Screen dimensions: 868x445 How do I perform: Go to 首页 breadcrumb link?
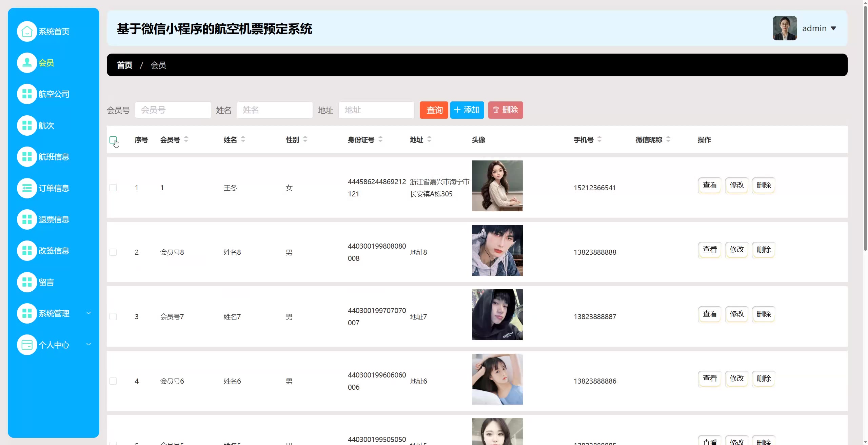tap(124, 65)
